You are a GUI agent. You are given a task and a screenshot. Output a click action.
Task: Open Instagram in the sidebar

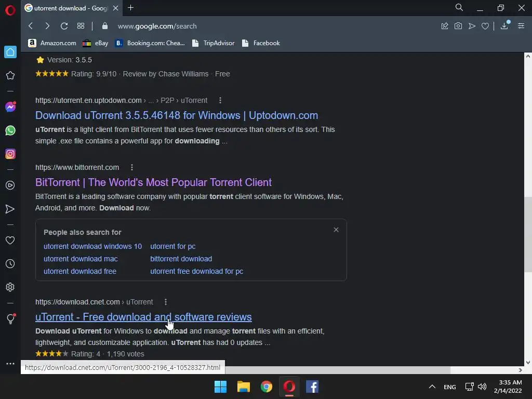point(10,154)
